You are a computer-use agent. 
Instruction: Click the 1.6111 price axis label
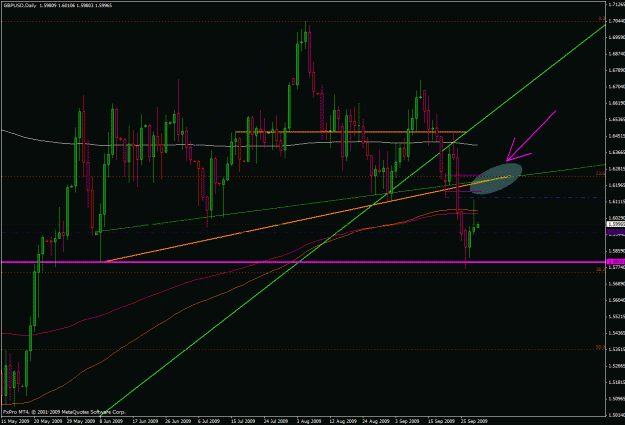click(617, 202)
